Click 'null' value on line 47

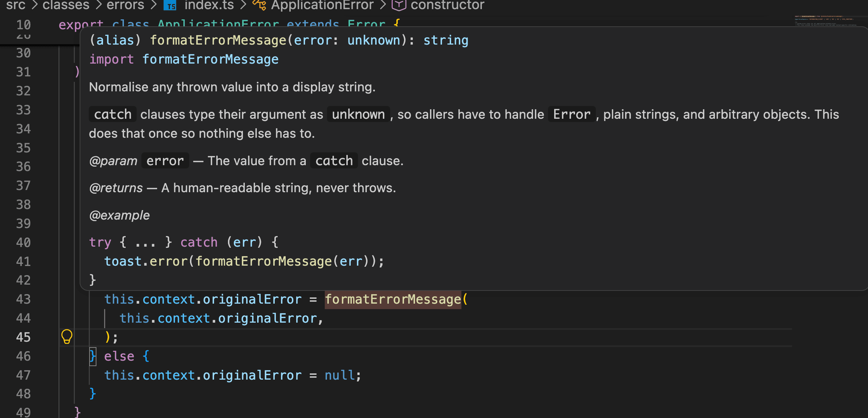(339, 375)
